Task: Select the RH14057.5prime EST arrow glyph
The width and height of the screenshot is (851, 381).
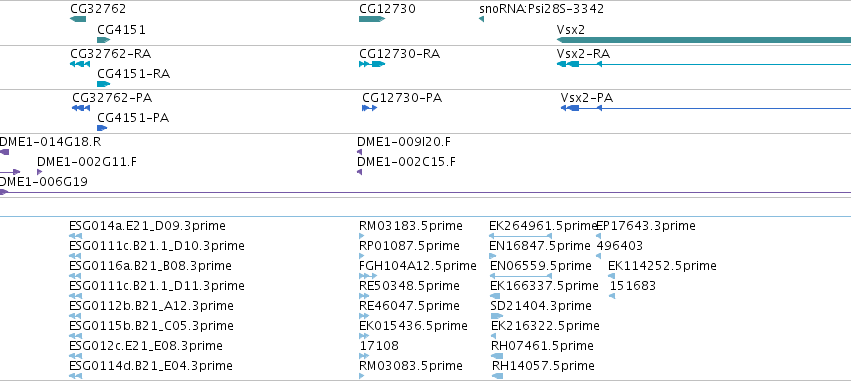Action: coord(497,376)
